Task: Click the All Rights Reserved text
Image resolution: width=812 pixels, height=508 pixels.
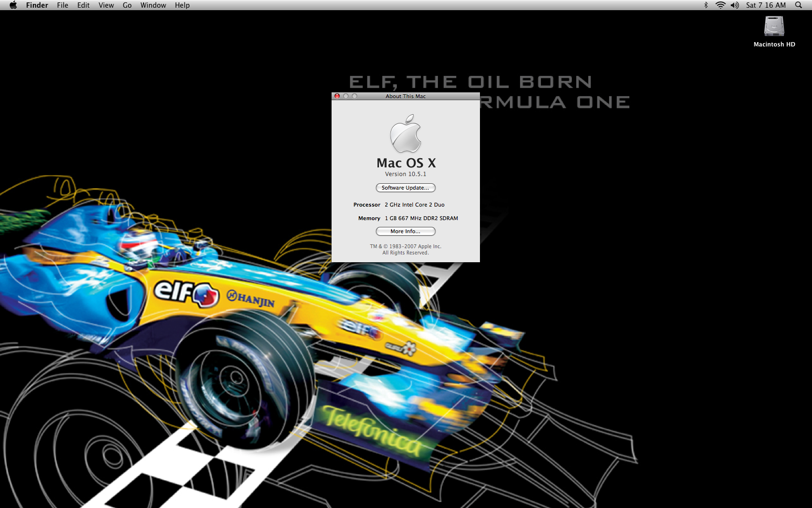Action: [406, 253]
